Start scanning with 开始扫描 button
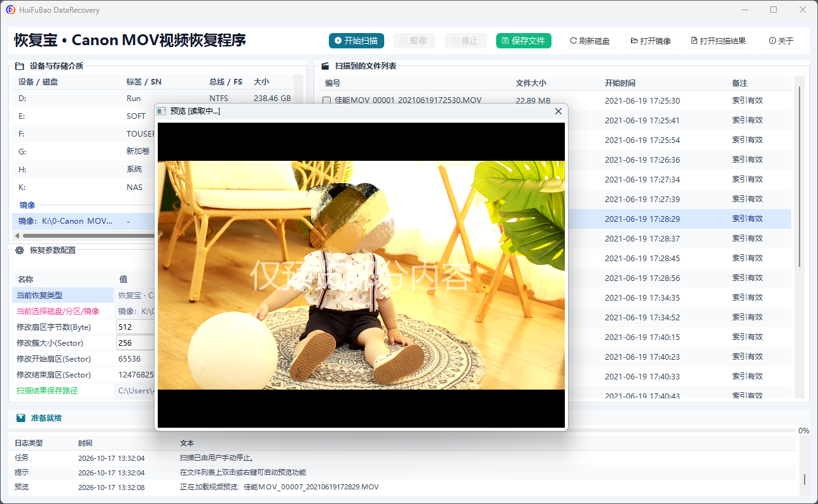The width and height of the screenshot is (818, 504). (x=356, y=41)
